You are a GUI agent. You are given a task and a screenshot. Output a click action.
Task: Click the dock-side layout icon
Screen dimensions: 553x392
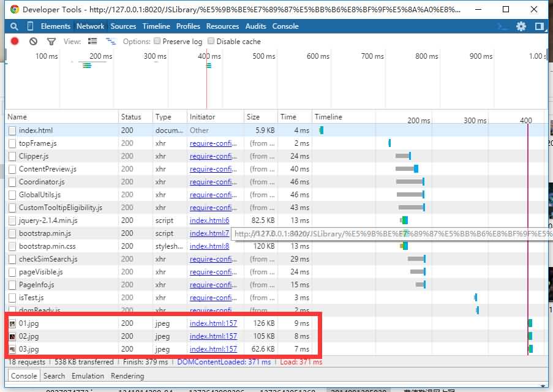[x=540, y=26]
